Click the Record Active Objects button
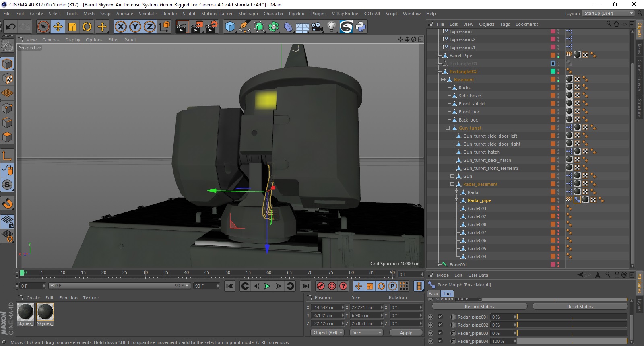The height and width of the screenshot is (346, 644). tap(321, 286)
